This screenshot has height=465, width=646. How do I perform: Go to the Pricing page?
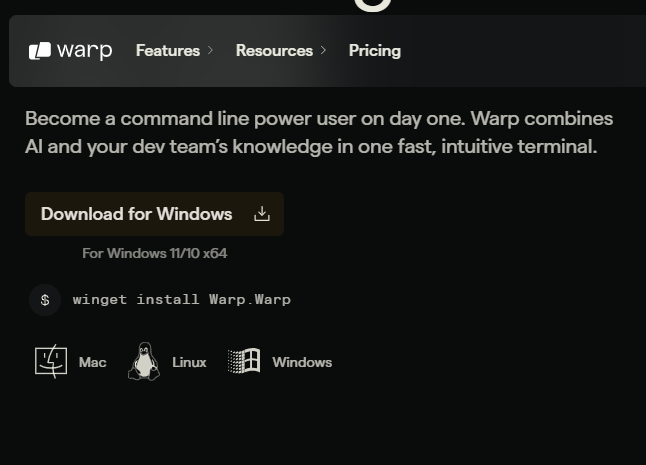pyautogui.click(x=374, y=51)
